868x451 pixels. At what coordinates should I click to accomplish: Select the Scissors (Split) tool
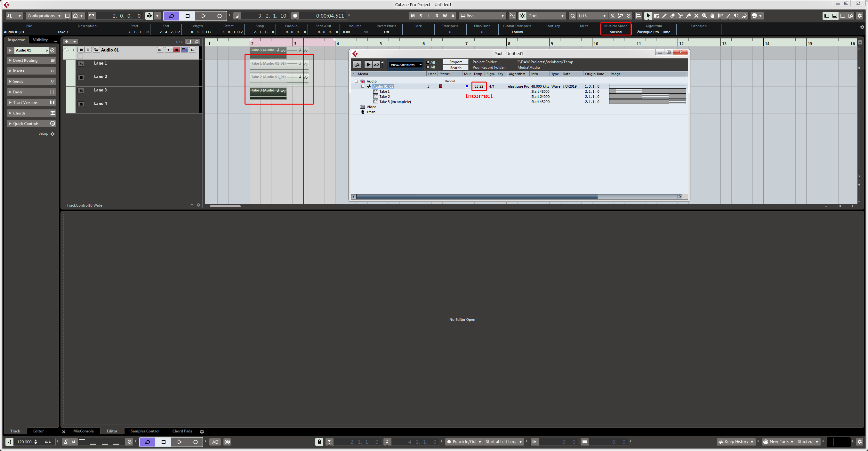click(680, 16)
